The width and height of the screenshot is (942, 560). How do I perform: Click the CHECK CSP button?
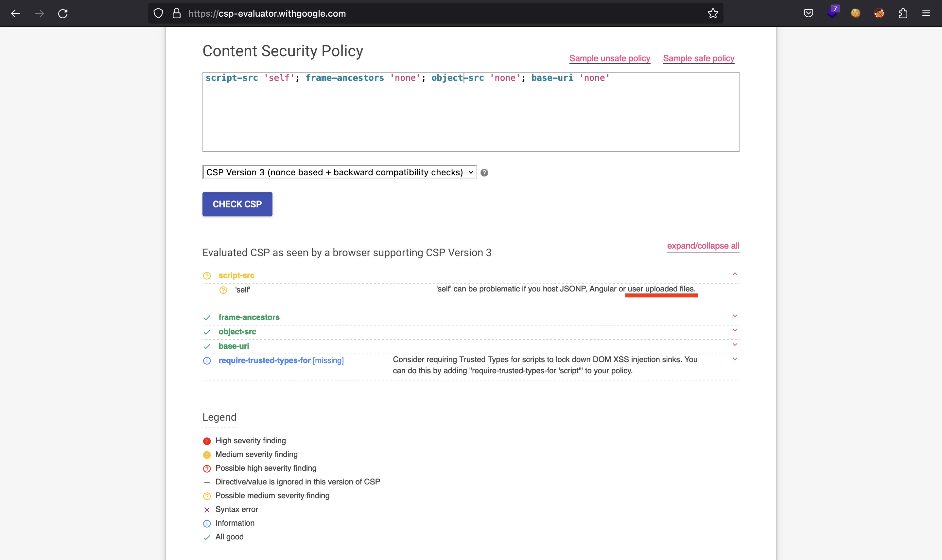237,204
